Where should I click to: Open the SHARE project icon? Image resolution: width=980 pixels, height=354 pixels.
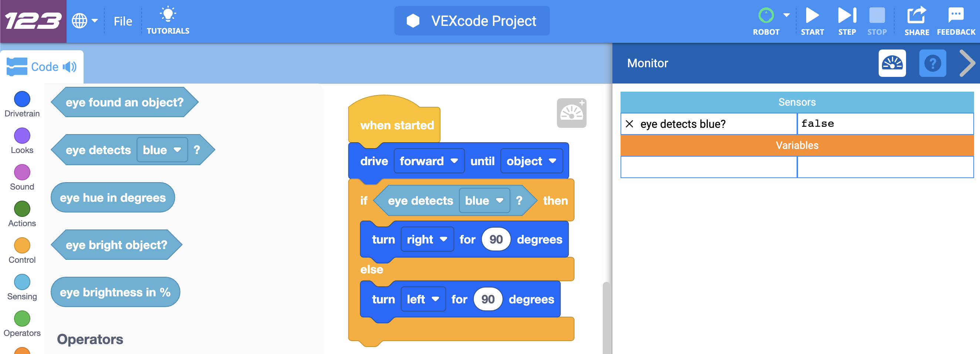(916, 17)
